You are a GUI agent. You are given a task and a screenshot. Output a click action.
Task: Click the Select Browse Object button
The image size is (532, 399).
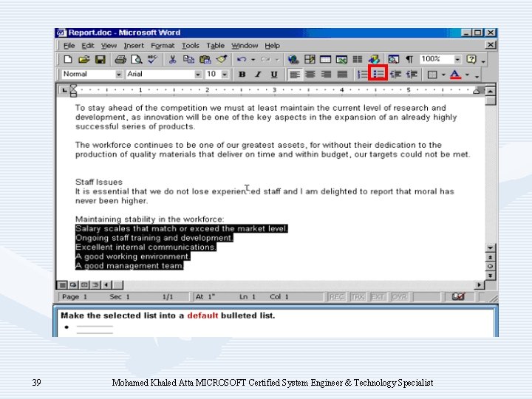(x=490, y=266)
